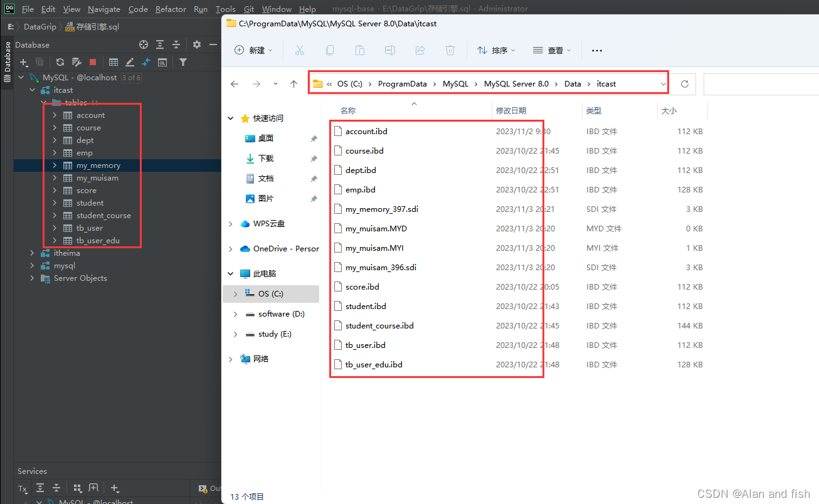Click the Refresh icon in Database toolbar
Image resolution: width=819 pixels, height=504 pixels.
pyautogui.click(x=60, y=62)
